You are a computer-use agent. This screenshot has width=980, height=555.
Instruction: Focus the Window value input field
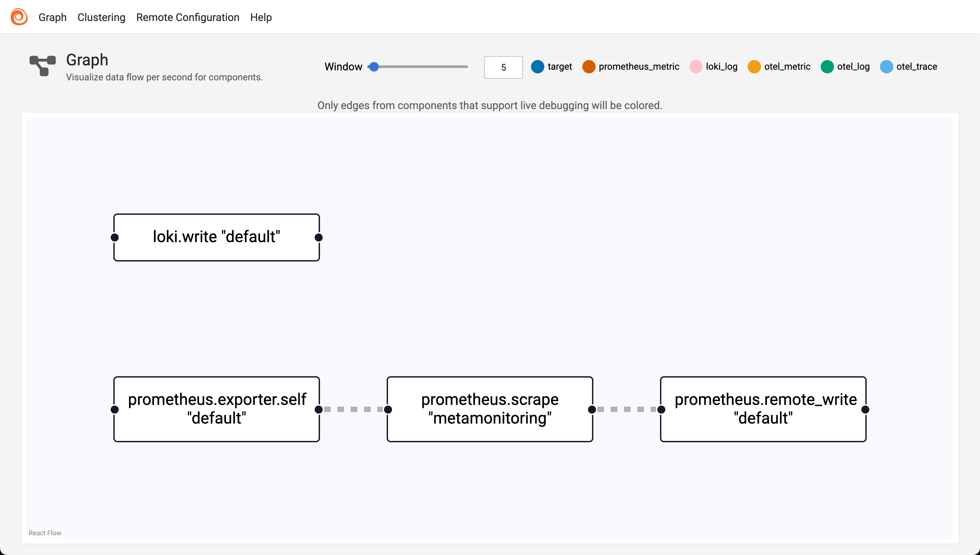(503, 67)
